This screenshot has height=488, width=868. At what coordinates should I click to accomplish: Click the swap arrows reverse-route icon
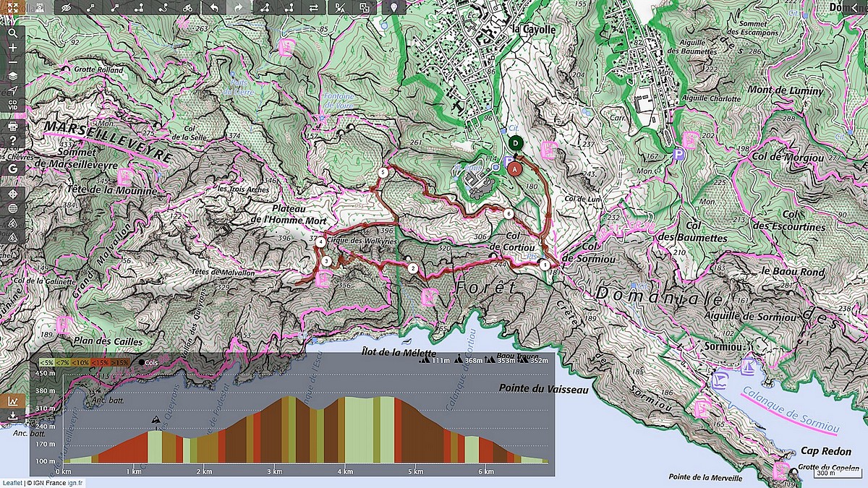click(x=313, y=7)
